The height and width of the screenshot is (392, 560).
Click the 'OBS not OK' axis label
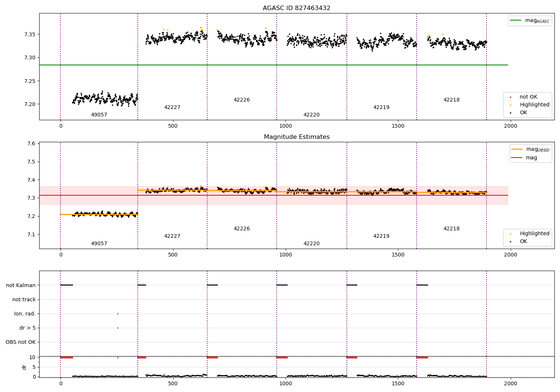point(21,342)
